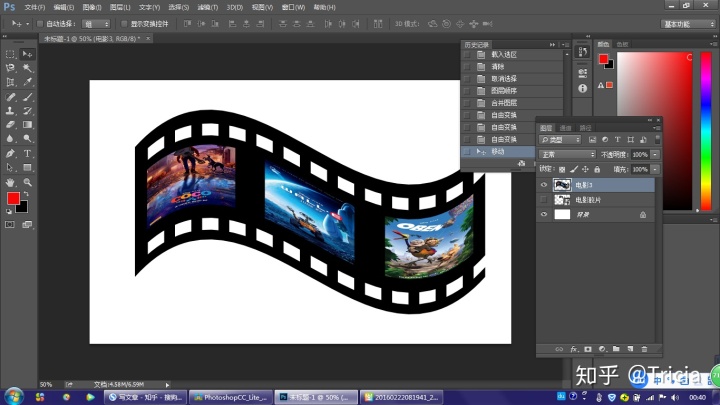Toggle history brush source for 合并图层
The image size is (720, 405).
tap(467, 103)
